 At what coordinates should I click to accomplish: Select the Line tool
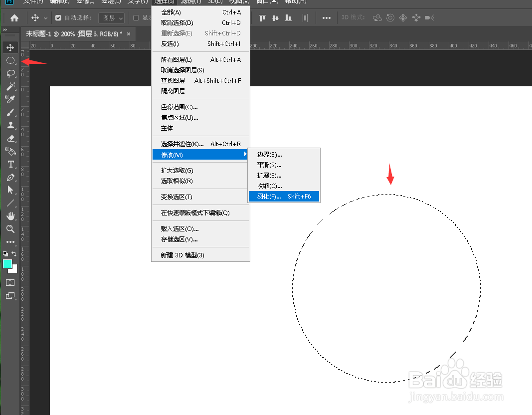[x=10, y=203]
